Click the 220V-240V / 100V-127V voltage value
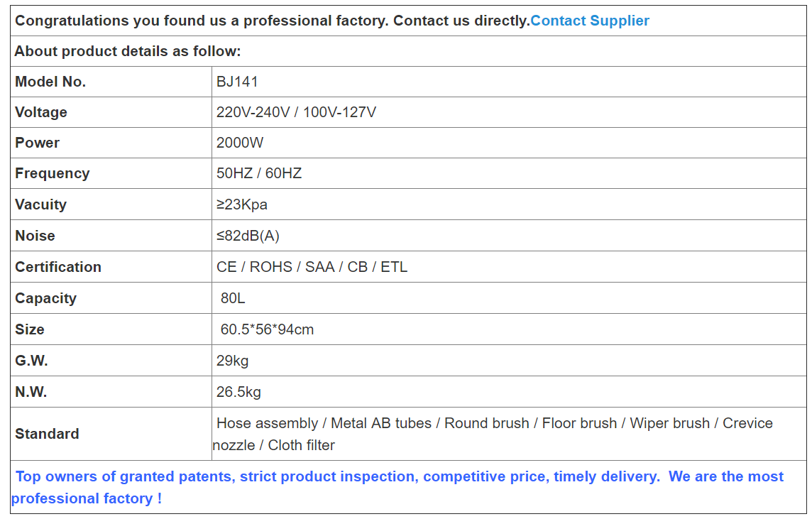The image size is (812, 519). (296, 112)
